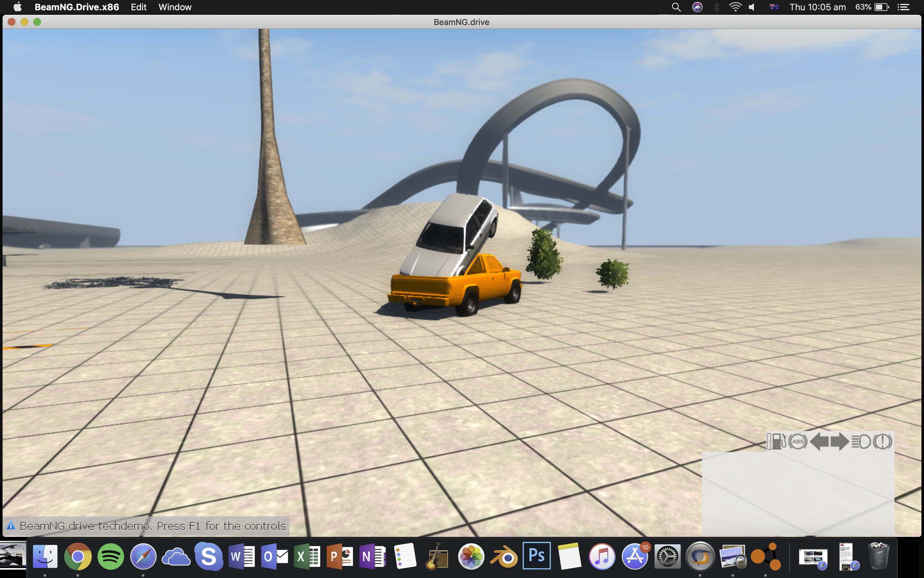Click the blue info icon beside techdemo message
Image resolution: width=924 pixels, height=578 pixels.
(11, 526)
